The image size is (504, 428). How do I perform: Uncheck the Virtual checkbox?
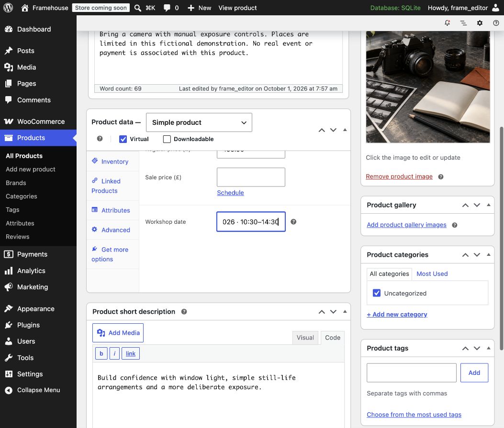[123, 139]
